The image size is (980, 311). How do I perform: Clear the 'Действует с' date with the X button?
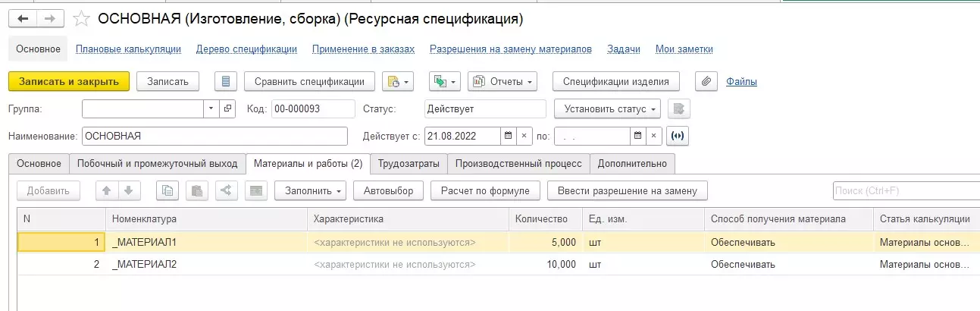click(x=524, y=137)
